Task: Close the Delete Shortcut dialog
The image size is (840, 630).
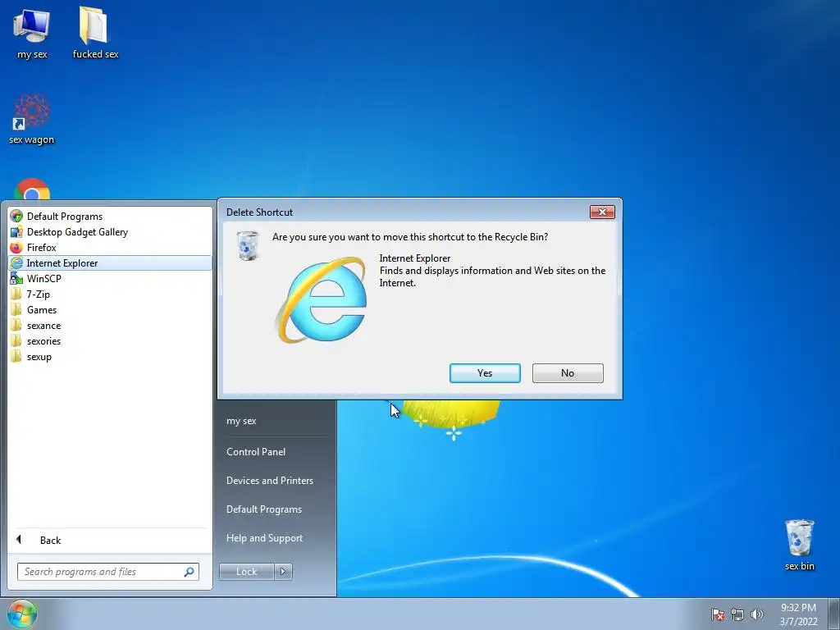Action: (x=602, y=212)
